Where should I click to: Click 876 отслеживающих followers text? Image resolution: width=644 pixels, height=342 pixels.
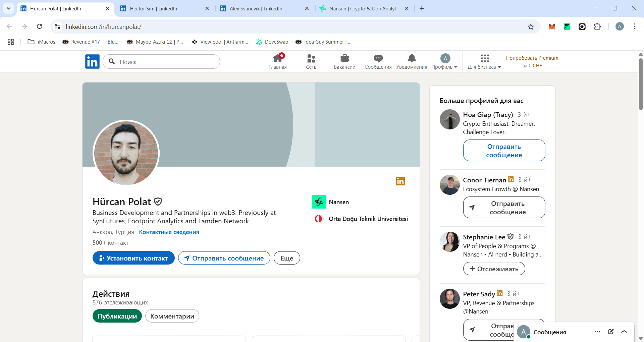pos(120,302)
